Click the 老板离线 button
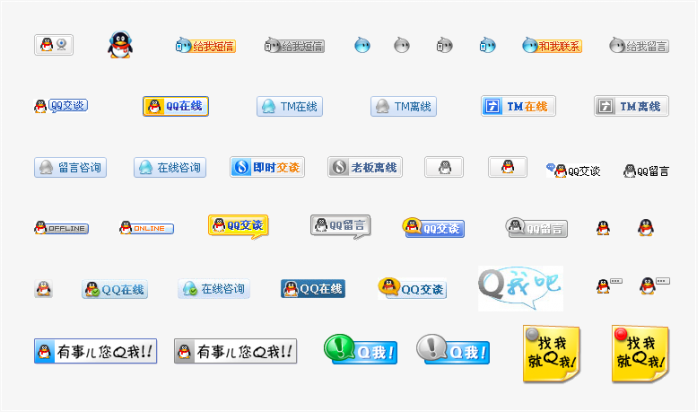Viewport: 698px width, 412px height. pos(365,167)
